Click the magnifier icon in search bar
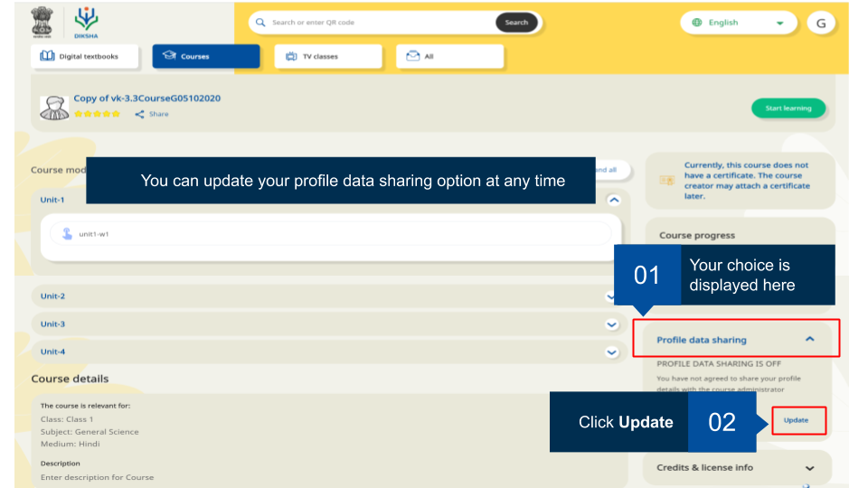This screenshot has width=868, height=488. click(x=260, y=23)
